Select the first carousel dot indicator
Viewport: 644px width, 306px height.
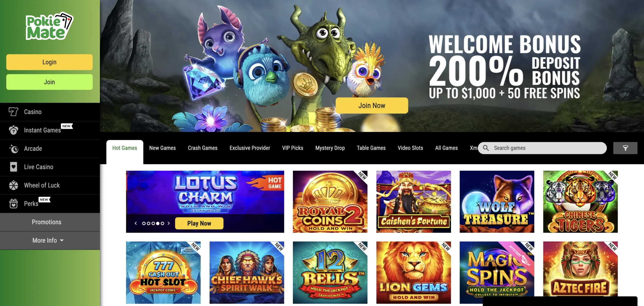tap(144, 223)
